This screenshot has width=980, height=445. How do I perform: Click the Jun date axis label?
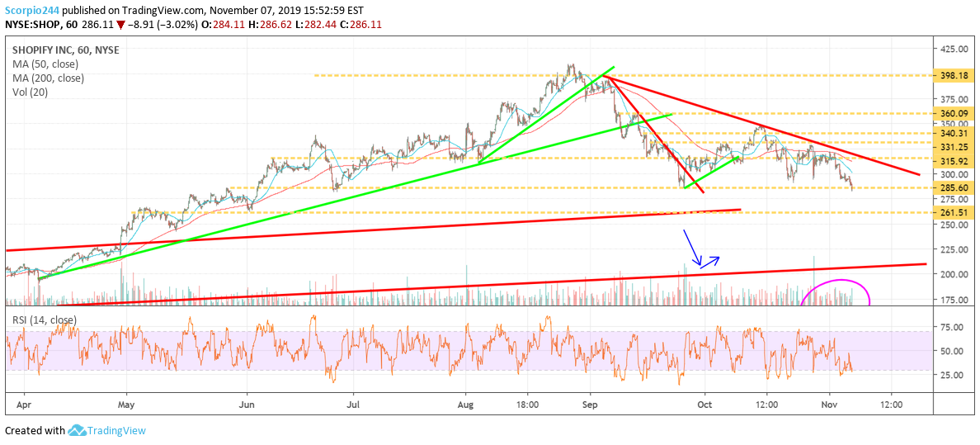pos(247,405)
